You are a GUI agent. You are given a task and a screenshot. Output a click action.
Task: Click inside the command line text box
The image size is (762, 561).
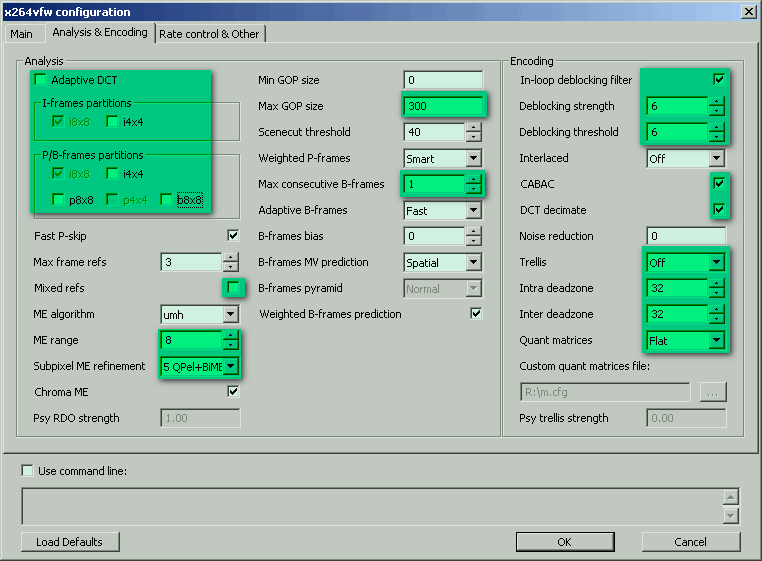(x=372, y=506)
